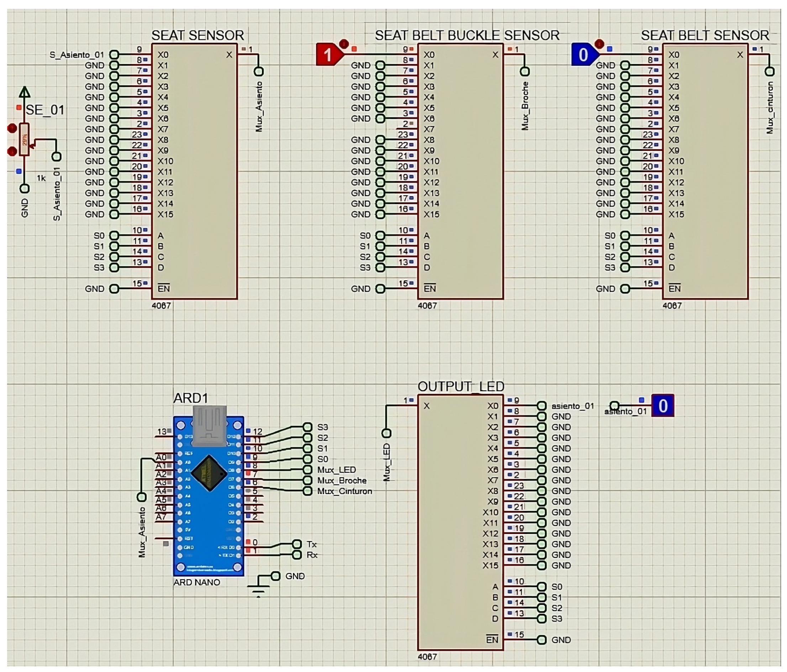Select the SEAT SENSOR 4067 multiplexer chip
787x672 pixels.
pos(194,171)
